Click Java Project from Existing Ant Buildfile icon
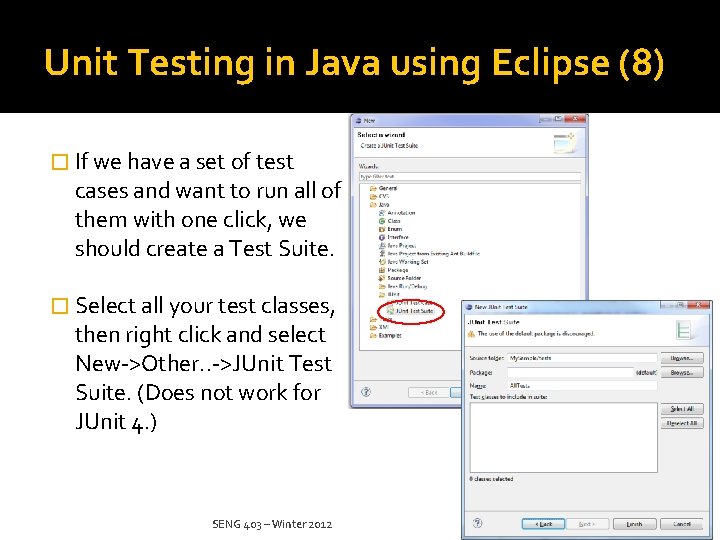Image resolution: width=720 pixels, height=540 pixels. point(382,253)
